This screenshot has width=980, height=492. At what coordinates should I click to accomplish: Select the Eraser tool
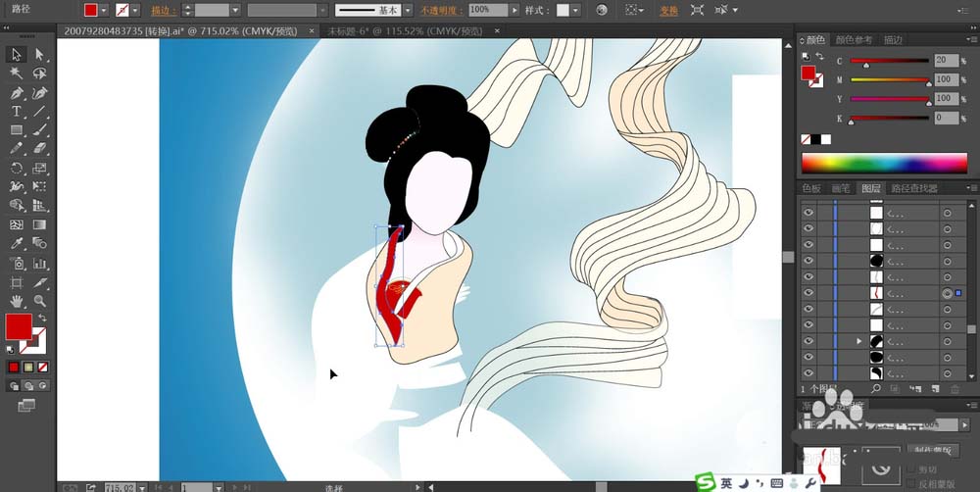pyautogui.click(x=39, y=149)
